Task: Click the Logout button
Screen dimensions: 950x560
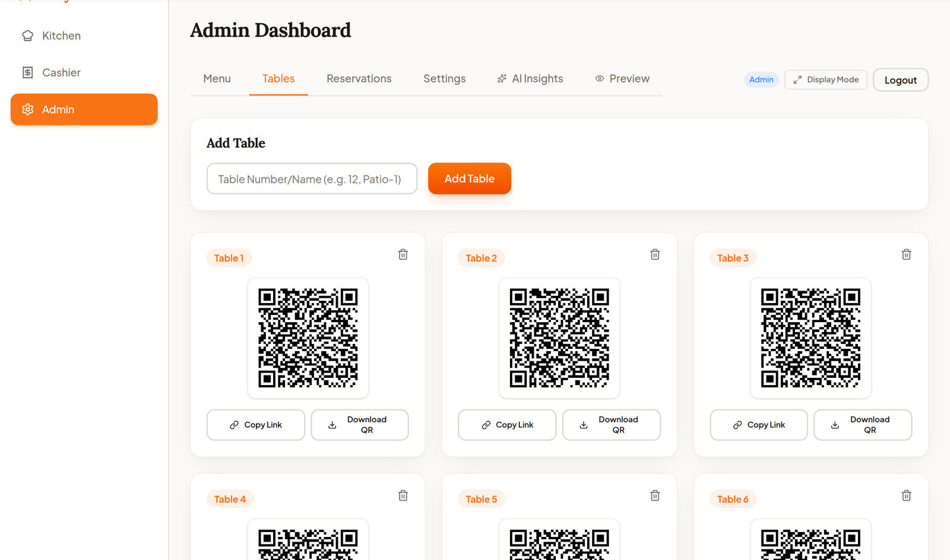Action: tap(901, 79)
